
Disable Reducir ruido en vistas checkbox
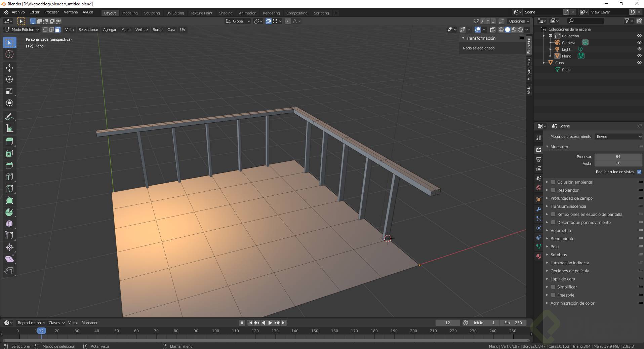(x=639, y=172)
